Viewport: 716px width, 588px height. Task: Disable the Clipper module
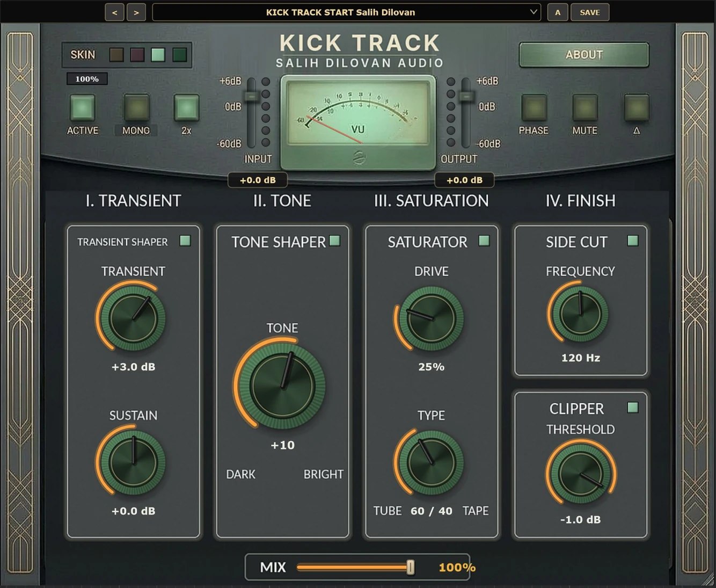tap(633, 408)
